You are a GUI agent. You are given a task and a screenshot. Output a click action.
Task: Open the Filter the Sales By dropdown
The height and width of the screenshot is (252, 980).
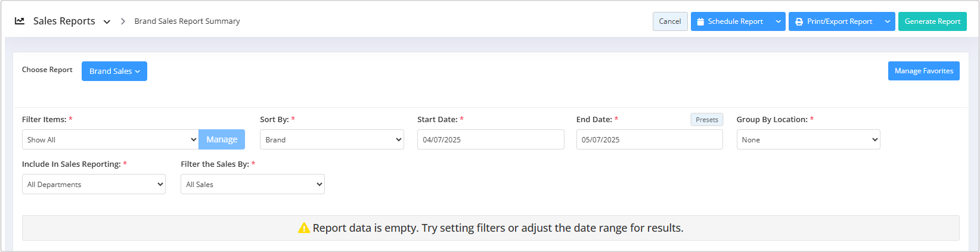pyautogui.click(x=253, y=184)
